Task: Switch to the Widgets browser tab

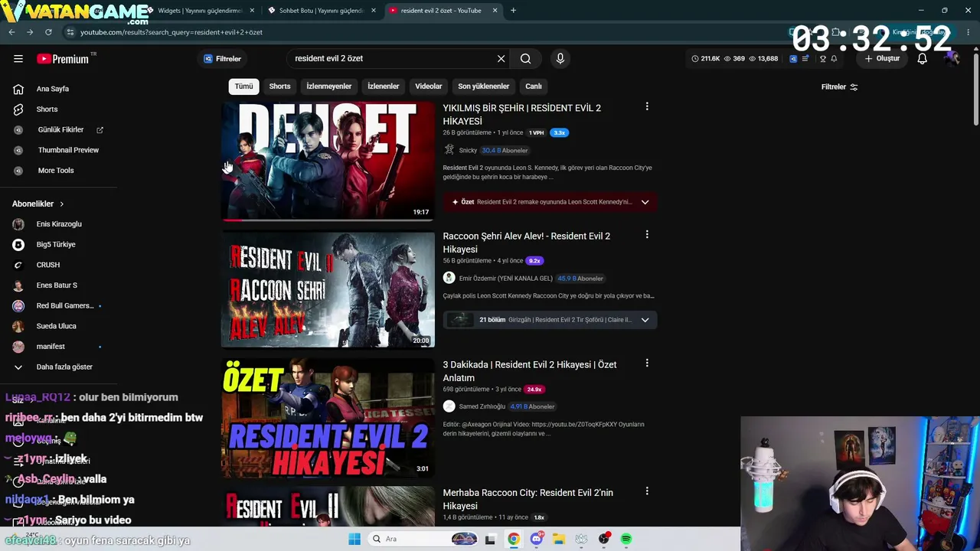Action: coord(199,11)
